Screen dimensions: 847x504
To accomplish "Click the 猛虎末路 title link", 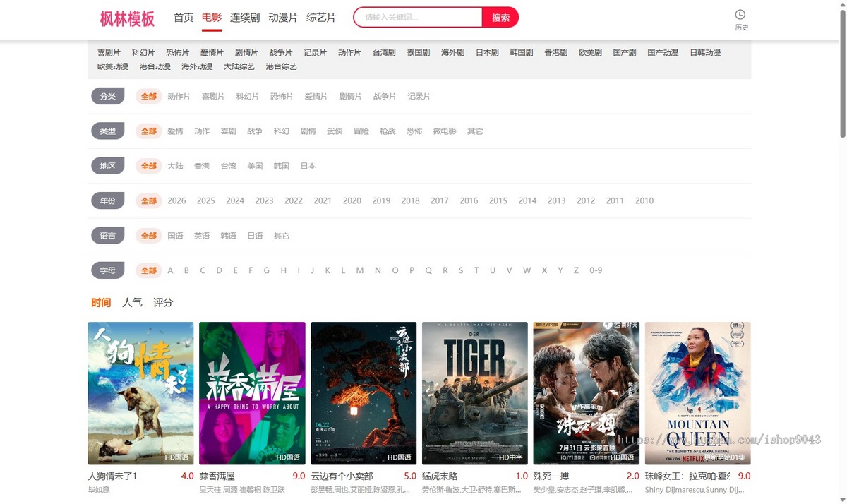I will click(440, 476).
